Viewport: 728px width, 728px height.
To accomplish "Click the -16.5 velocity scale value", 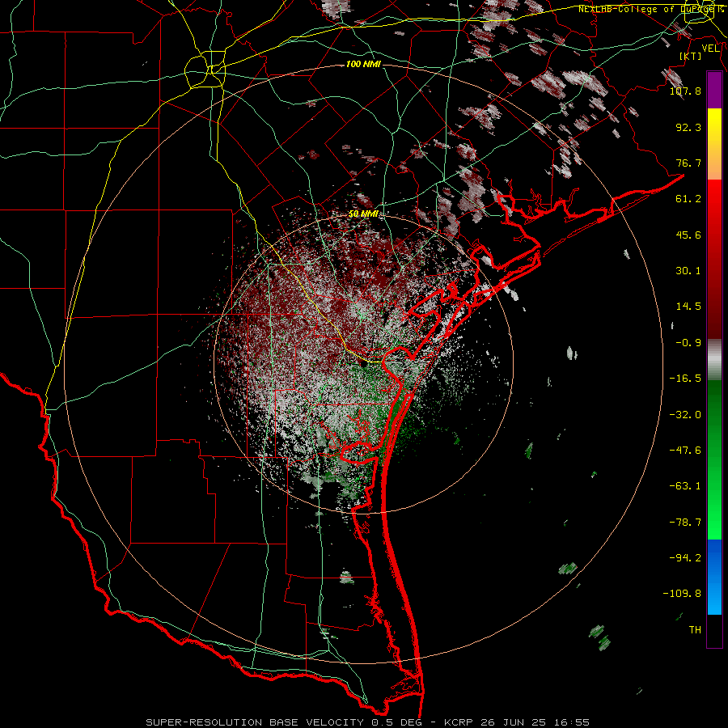I will [685, 379].
